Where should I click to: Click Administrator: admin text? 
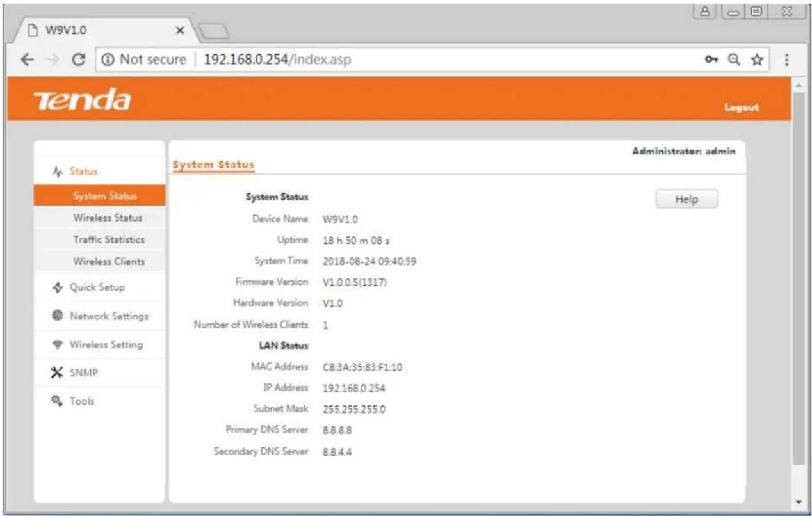684,152
